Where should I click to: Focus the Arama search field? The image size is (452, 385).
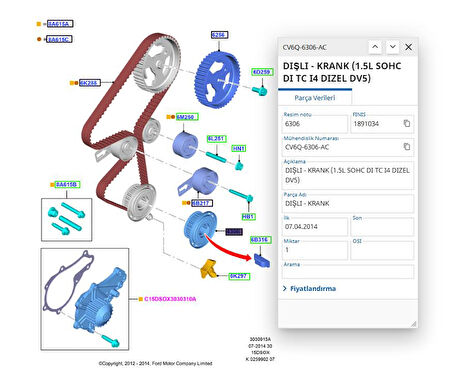348,272
